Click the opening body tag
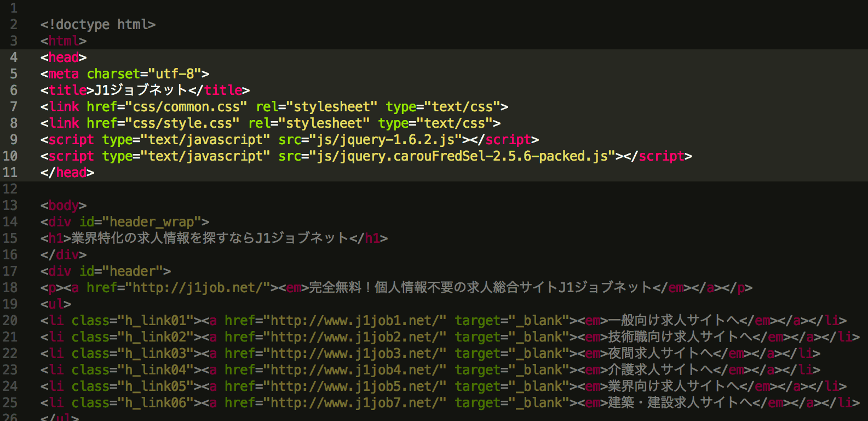 click(64, 206)
